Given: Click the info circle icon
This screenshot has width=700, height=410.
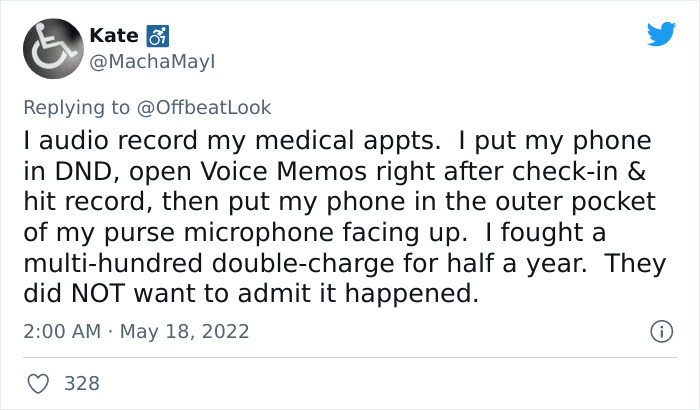Looking at the screenshot, I should tap(661, 330).
